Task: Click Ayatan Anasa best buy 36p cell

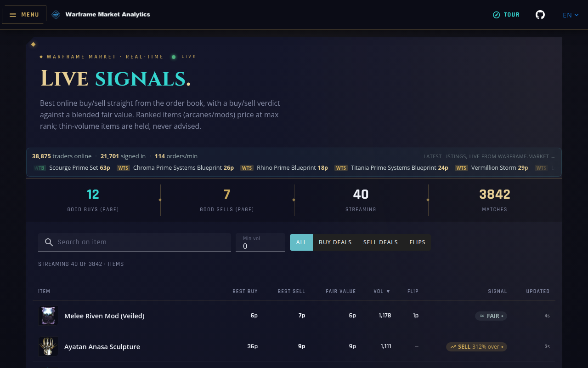Action: 253,346
